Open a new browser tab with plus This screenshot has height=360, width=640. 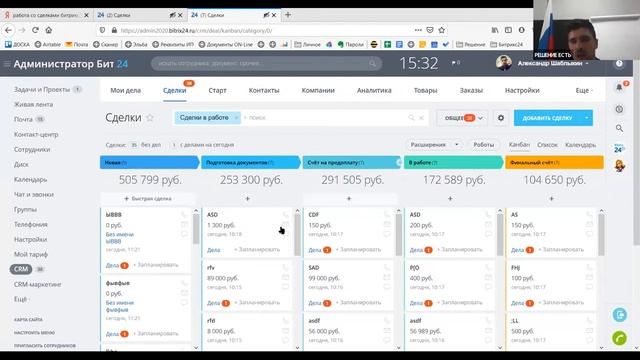pyautogui.click(x=288, y=15)
